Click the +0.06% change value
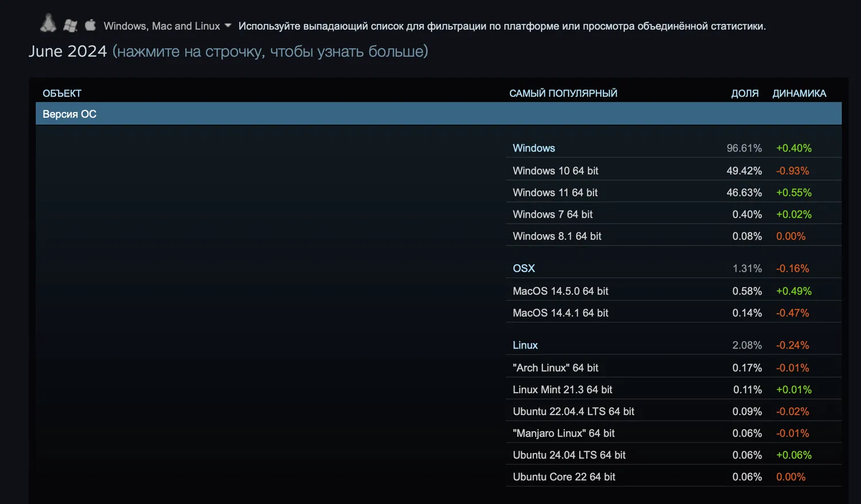Viewport: 861px width, 504px height. pyautogui.click(x=794, y=455)
